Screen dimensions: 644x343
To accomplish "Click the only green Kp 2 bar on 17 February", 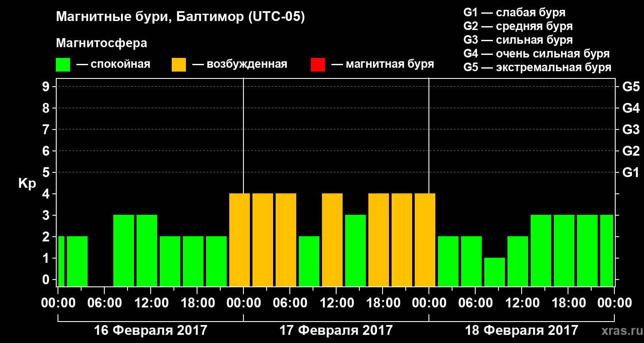I will click(309, 261).
